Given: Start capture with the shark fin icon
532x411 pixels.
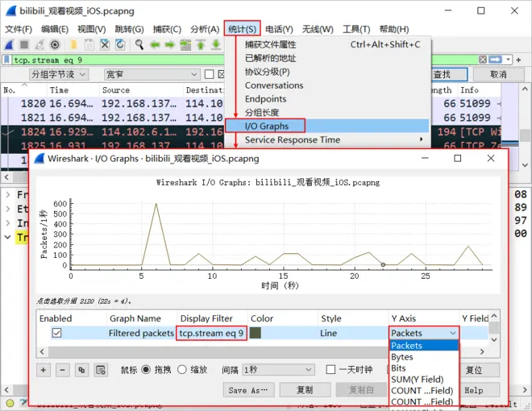Looking at the screenshot, I should (9, 45).
